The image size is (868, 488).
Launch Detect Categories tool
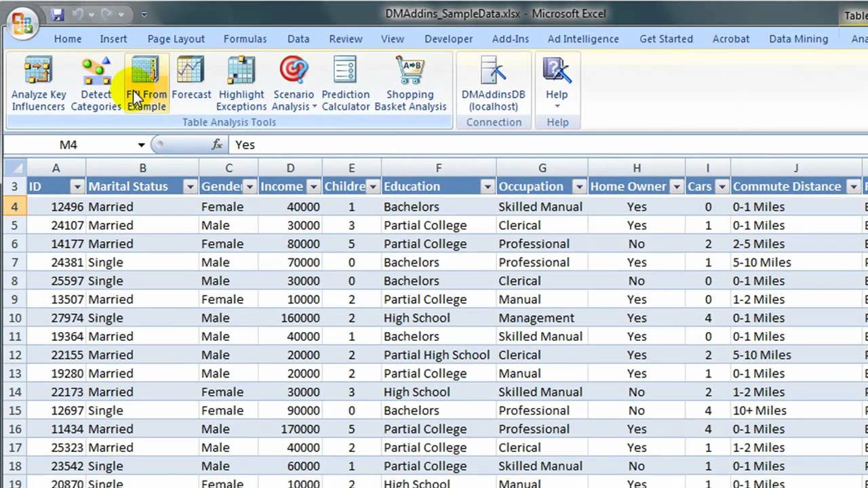point(96,84)
